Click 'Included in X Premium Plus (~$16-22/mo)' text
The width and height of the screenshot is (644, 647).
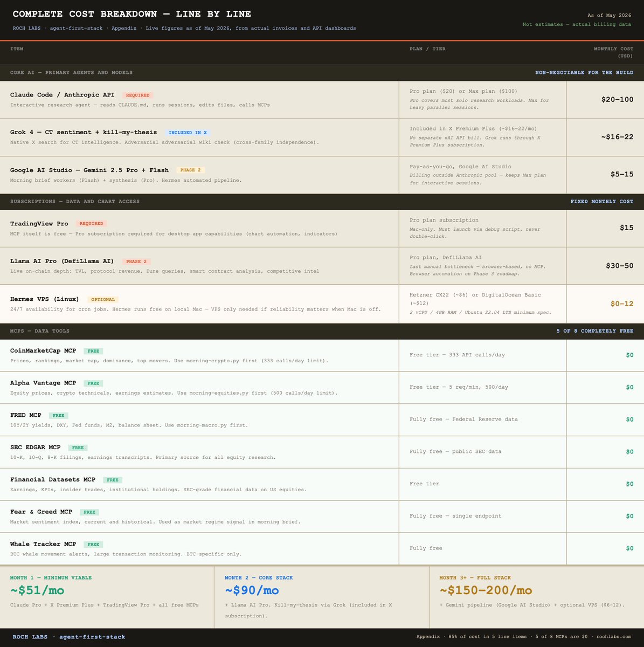click(473, 129)
